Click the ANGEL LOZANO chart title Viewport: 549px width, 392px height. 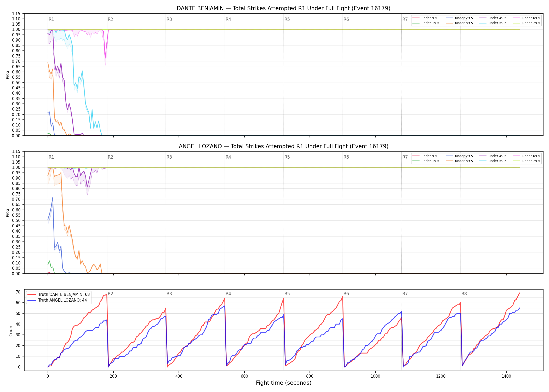coord(283,146)
